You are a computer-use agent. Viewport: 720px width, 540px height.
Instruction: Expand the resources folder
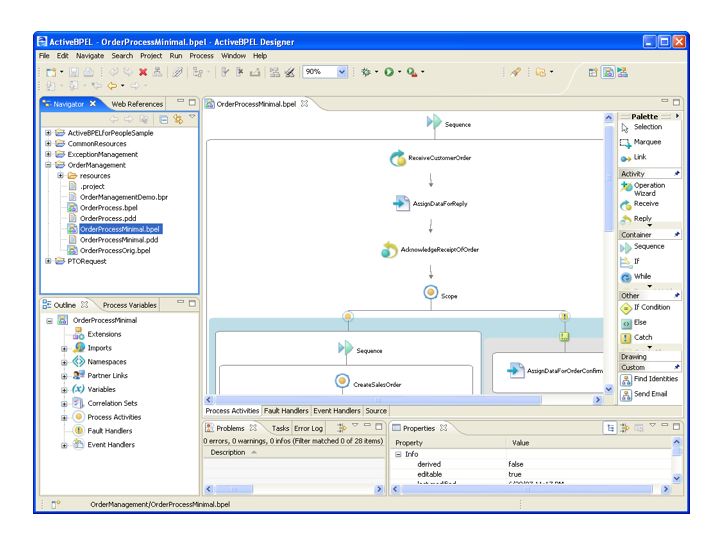(x=60, y=175)
